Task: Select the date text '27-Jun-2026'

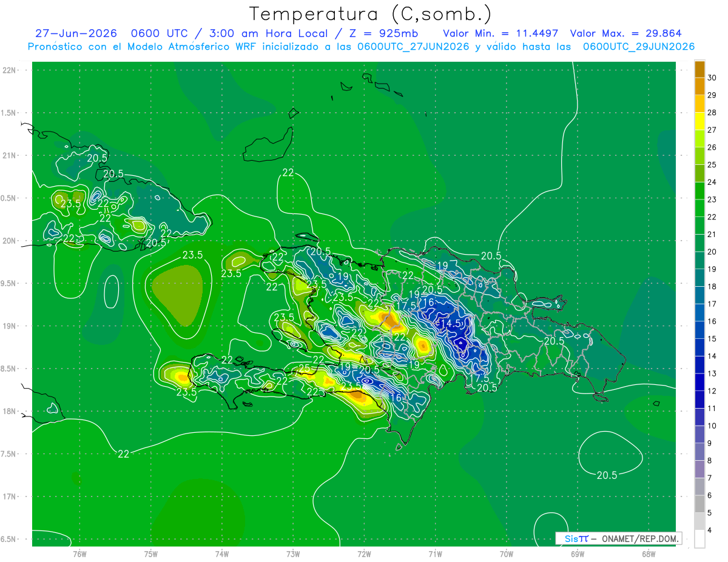Action: [x=76, y=33]
